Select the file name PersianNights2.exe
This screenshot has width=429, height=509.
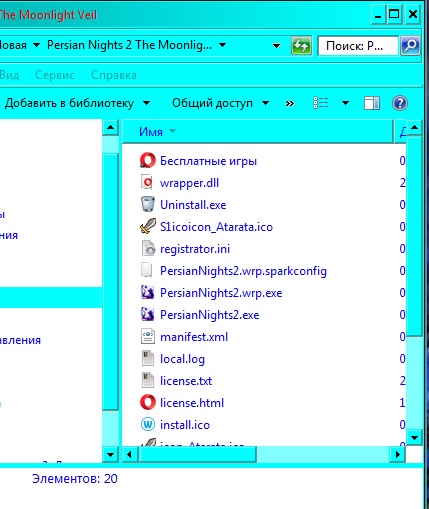[x=210, y=315]
